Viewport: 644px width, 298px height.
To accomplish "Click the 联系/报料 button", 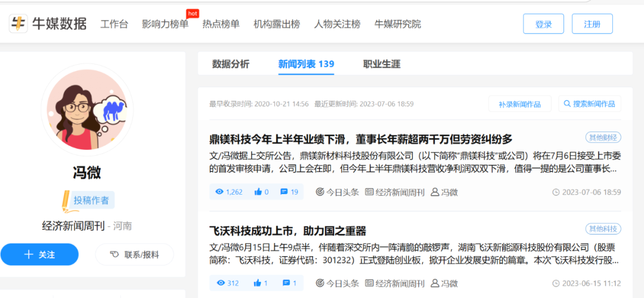I will [x=134, y=254].
